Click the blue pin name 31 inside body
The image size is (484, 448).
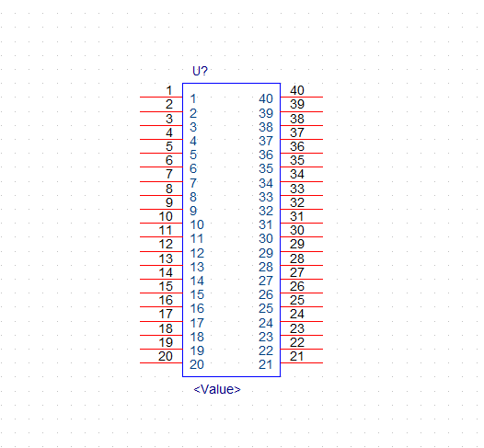tap(266, 225)
